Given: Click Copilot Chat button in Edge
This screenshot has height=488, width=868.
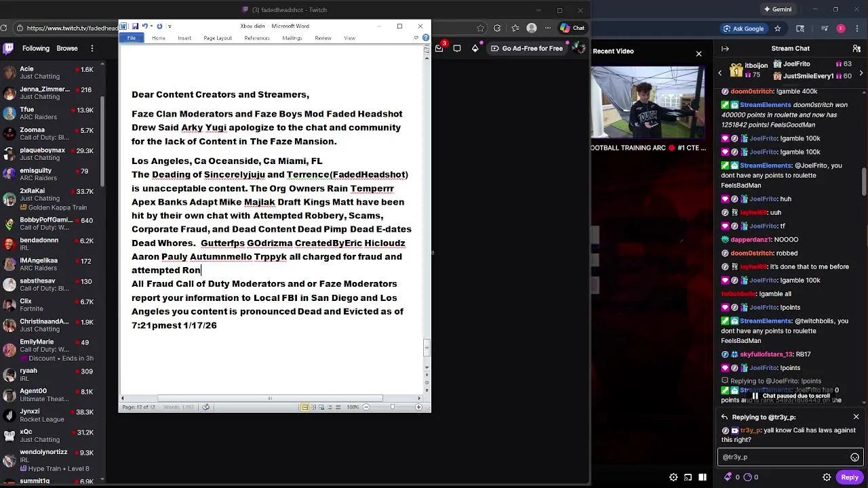Looking at the screenshot, I should [x=572, y=28].
